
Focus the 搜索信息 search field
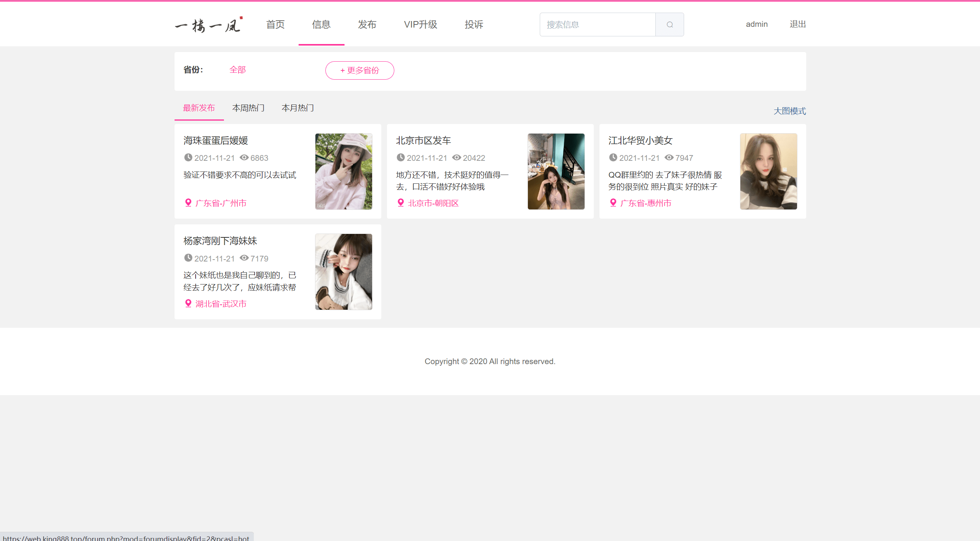[x=597, y=25]
